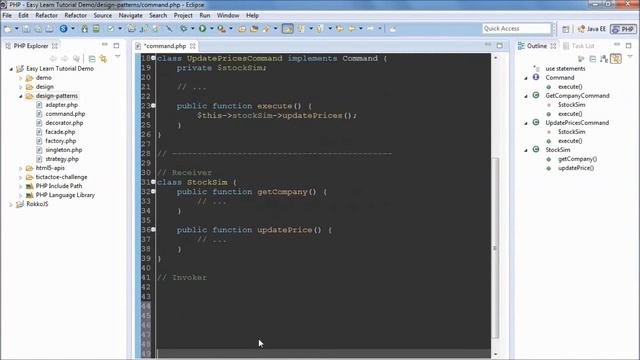Collapse UpdatePricesCommand in Outline

[526, 123]
